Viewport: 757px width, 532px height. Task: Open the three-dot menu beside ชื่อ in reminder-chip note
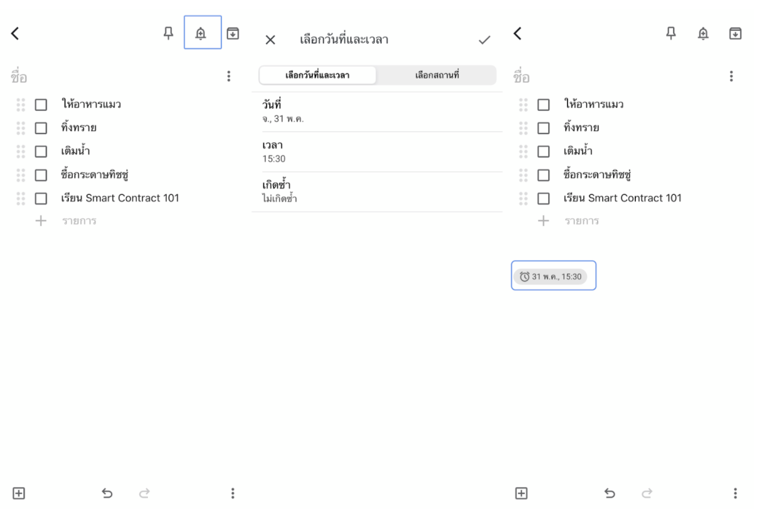[x=731, y=76]
